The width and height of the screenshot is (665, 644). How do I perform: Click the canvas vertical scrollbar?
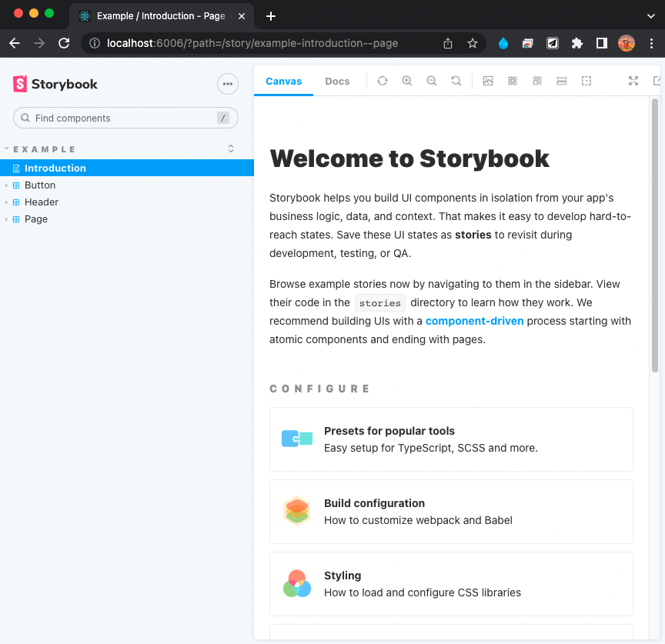coord(655,235)
